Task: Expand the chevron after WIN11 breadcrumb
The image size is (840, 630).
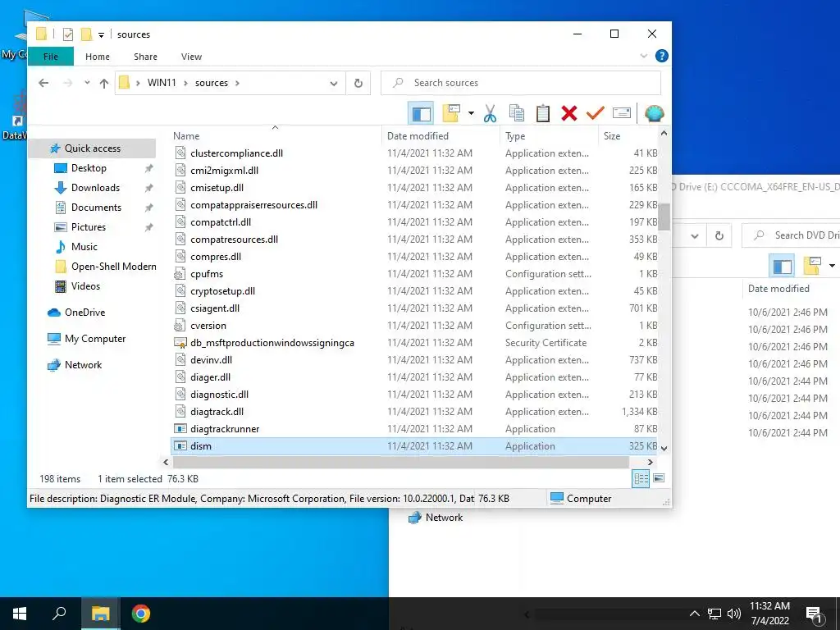Action: coord(185,83)
